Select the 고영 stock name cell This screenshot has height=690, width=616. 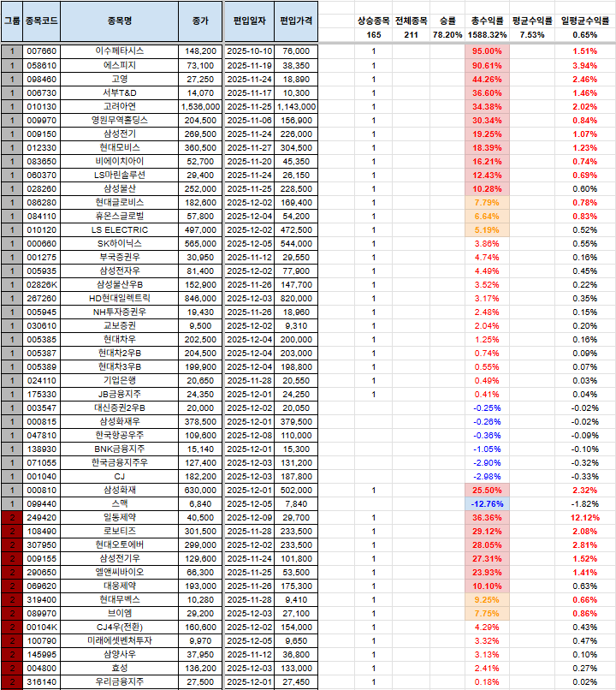click(x=119, y=80)
